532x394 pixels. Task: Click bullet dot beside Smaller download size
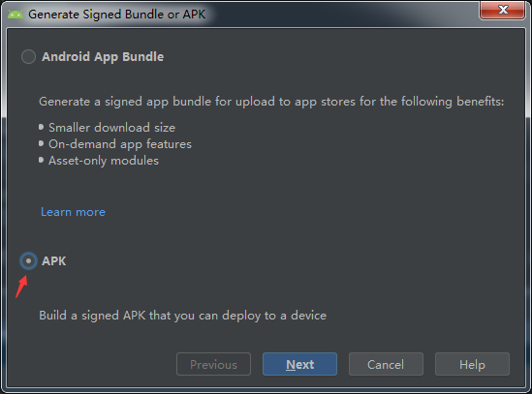[41, 127]
